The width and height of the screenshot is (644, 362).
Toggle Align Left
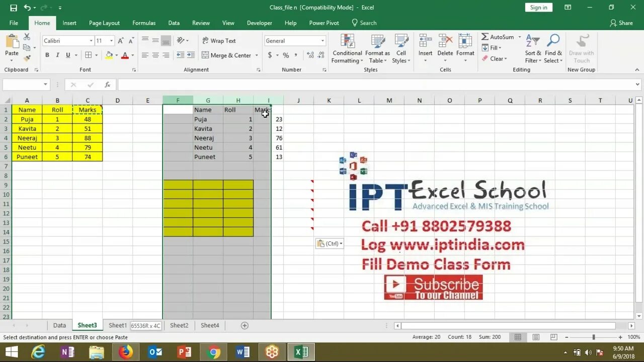145,55
